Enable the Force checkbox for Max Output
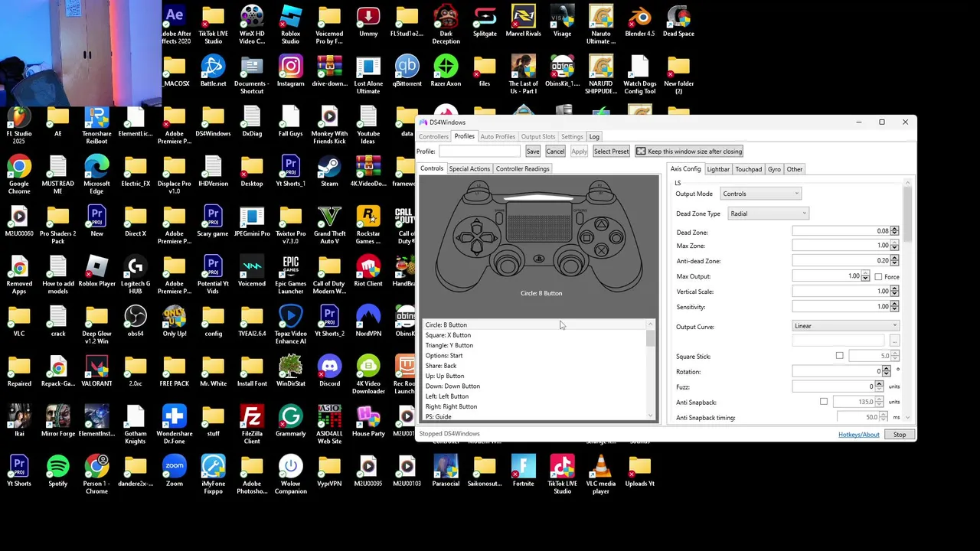This screenshot has height=551, width=980. pos(878,276)
